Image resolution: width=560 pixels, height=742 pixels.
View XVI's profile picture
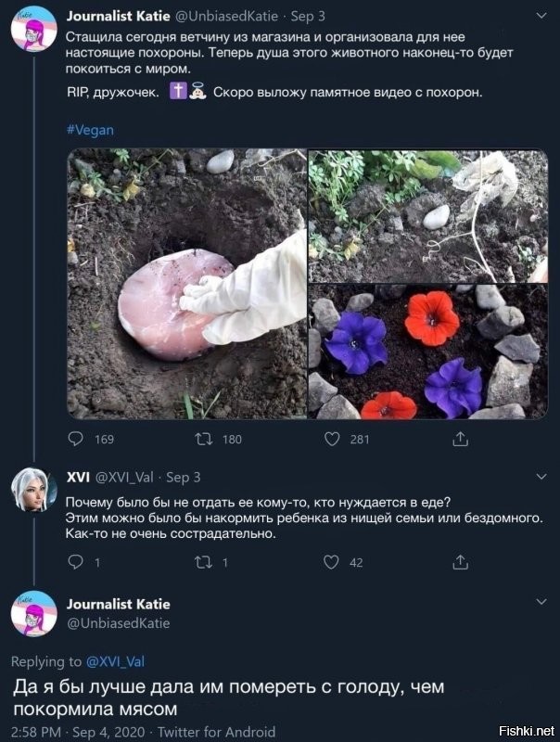point(34,490)
